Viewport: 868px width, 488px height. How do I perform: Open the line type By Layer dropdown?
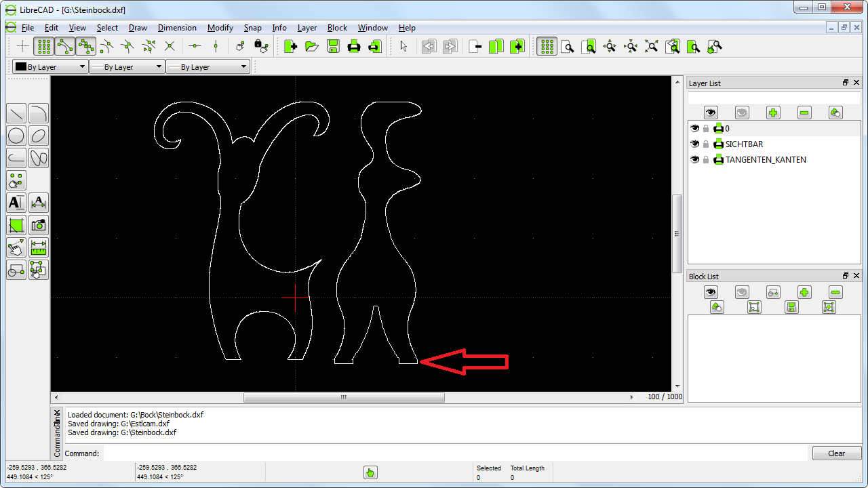(208, 66)
